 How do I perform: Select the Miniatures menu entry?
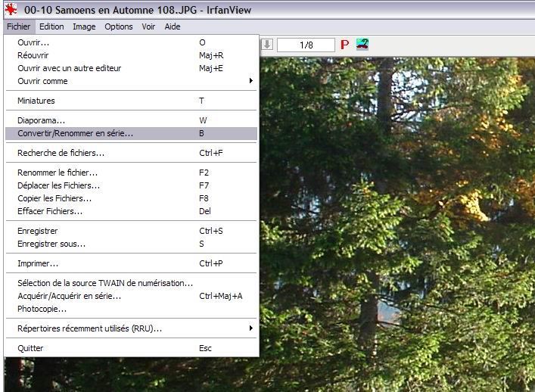pyautogui.click(x=132, y=101)
